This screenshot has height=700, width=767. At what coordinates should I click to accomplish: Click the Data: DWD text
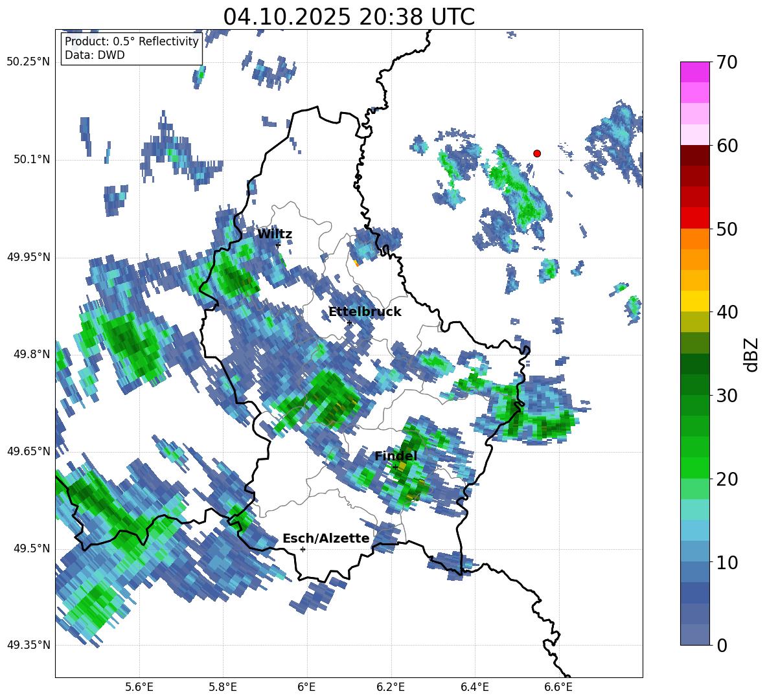click(95, 55)
